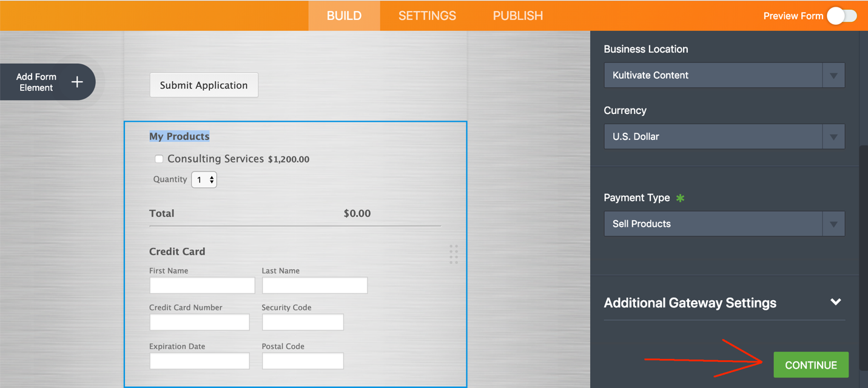
Task: Open the Currency dropdown showing U.S. Dollar
Action: coord(724,136)
